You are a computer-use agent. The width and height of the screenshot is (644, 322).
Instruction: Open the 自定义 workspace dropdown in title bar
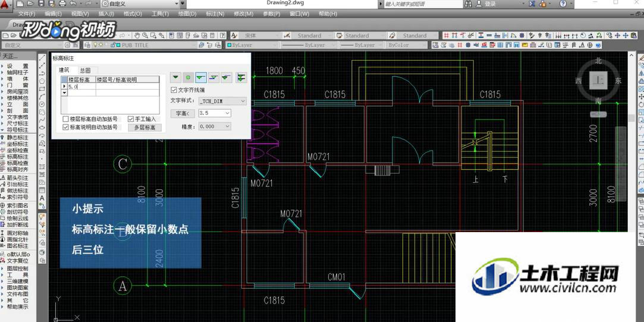[140, 4]
